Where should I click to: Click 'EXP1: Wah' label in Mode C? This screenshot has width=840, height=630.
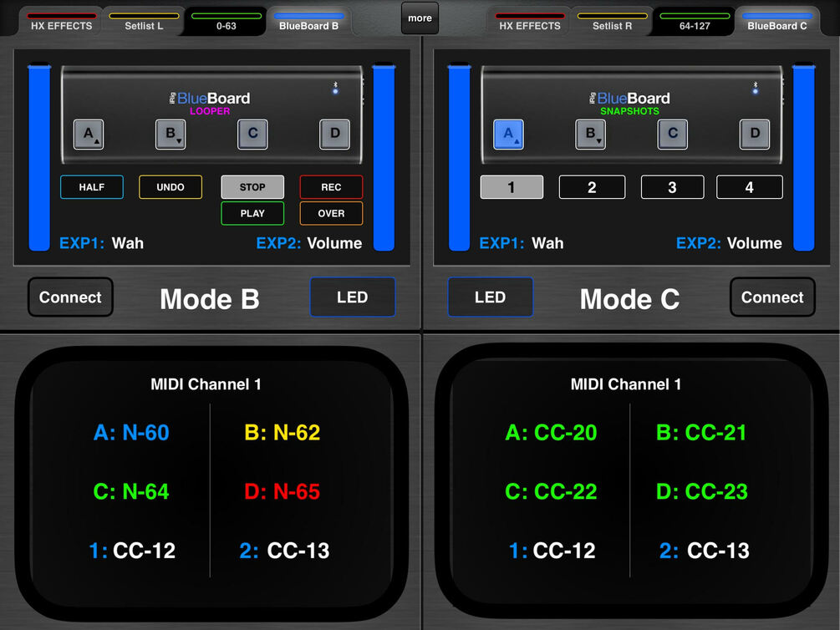point(522,243)
